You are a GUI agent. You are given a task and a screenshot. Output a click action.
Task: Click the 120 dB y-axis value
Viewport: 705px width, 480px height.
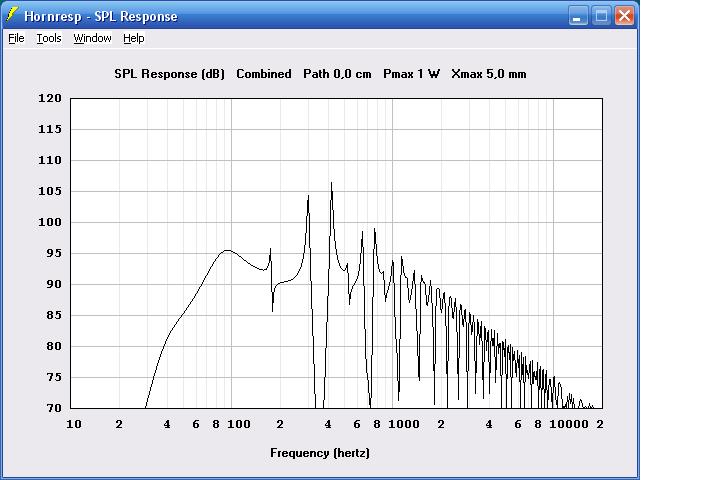coord(49,98)
